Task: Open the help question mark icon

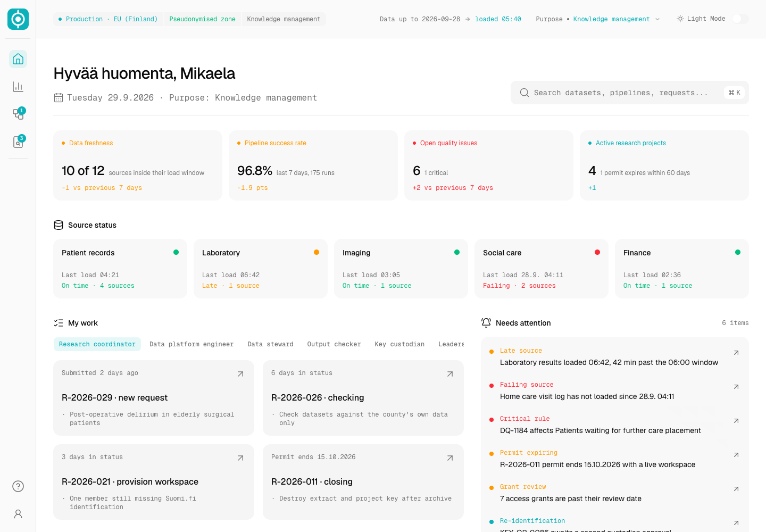Action: point(18,486)
